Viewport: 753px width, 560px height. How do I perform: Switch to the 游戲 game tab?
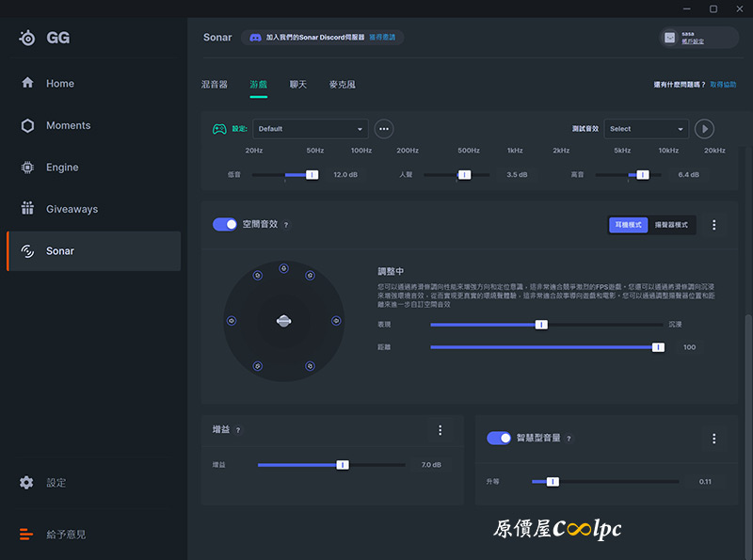[258, 85]
